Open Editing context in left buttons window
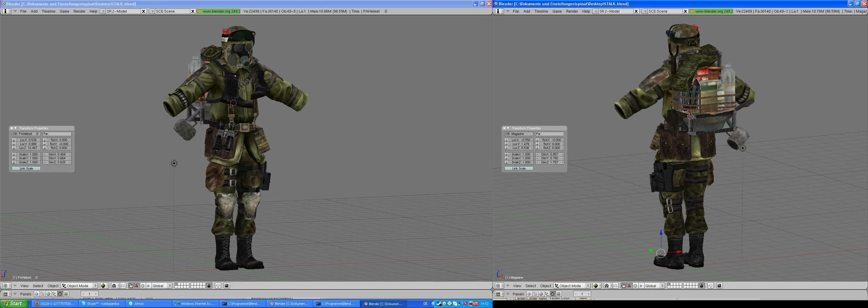Viewport: 868px width, 308px height. pos(60,294)
